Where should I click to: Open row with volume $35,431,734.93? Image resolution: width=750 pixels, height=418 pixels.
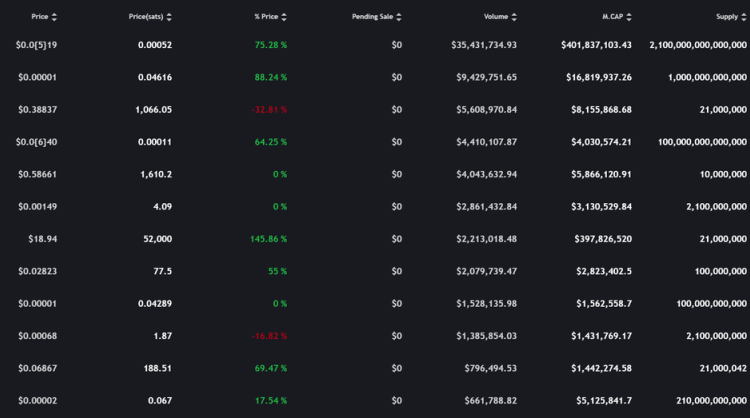coord(375,45)
